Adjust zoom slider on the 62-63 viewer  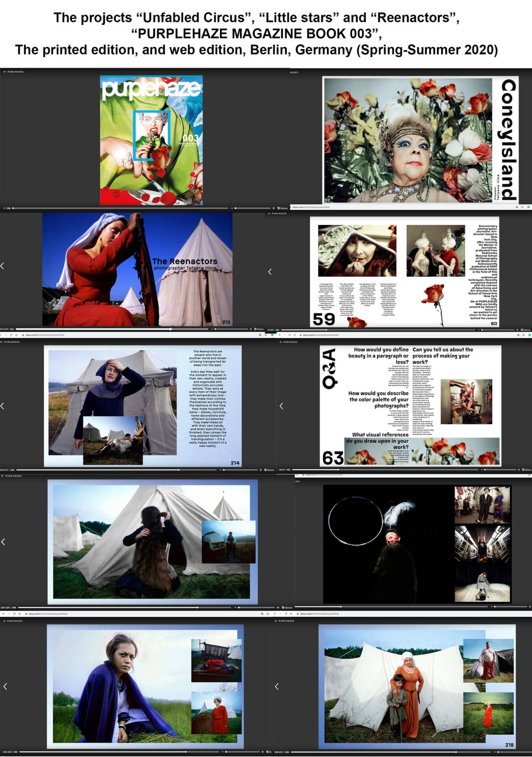(x=498, y=330)
